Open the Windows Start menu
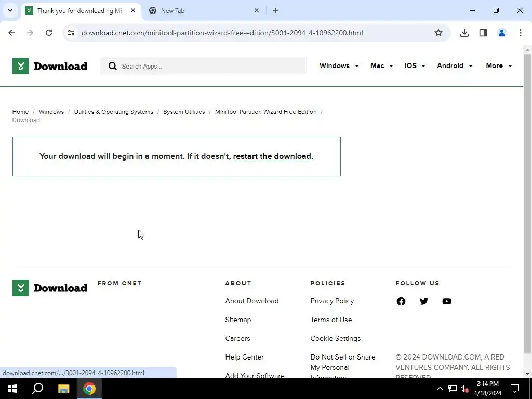 12,389
